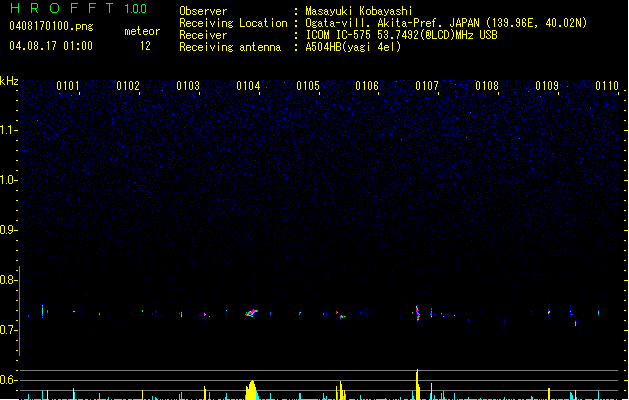Click the 0.9 kHz axis label

point(8,230)
